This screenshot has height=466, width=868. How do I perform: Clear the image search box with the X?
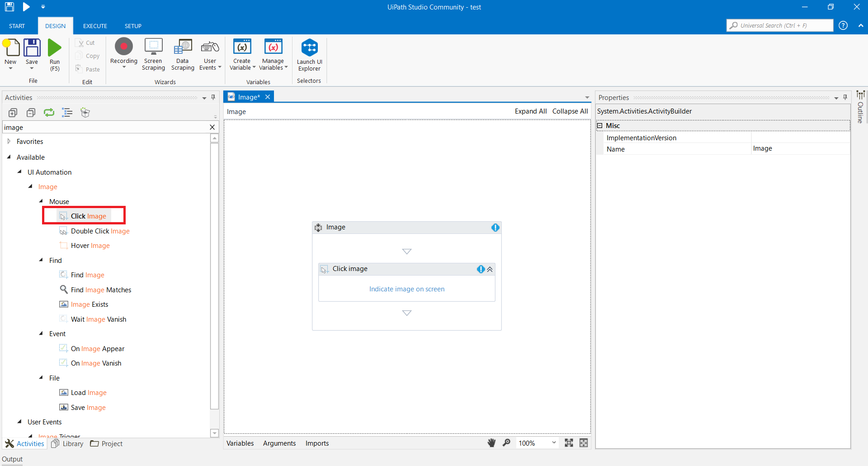(x=212, y=127)
